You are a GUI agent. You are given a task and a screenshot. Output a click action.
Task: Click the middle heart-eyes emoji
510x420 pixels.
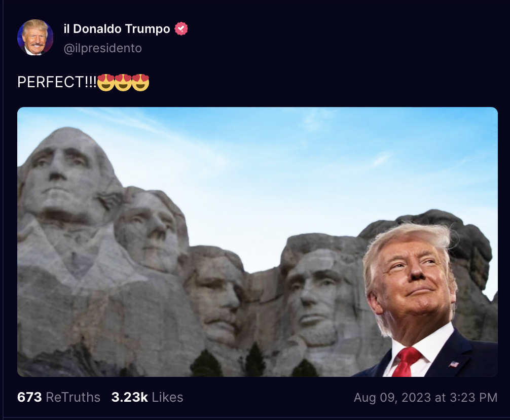(123, 82)
